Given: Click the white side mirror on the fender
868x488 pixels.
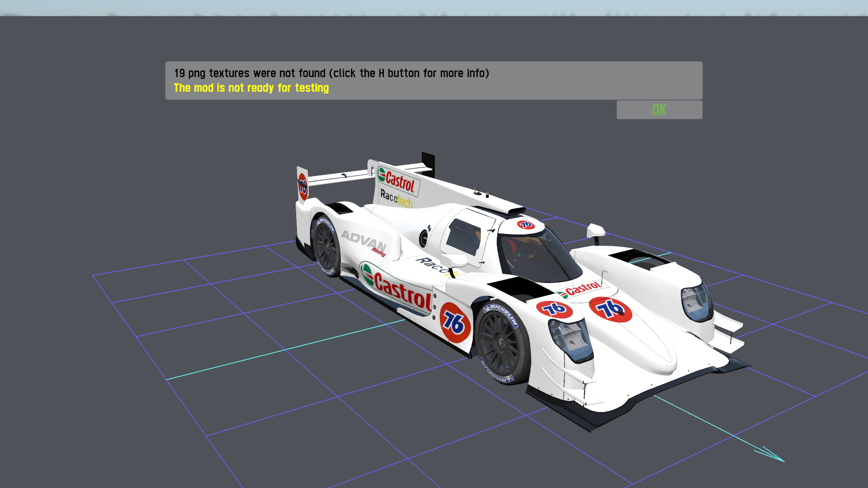Looking at the screenshot, I should [595, 231].
